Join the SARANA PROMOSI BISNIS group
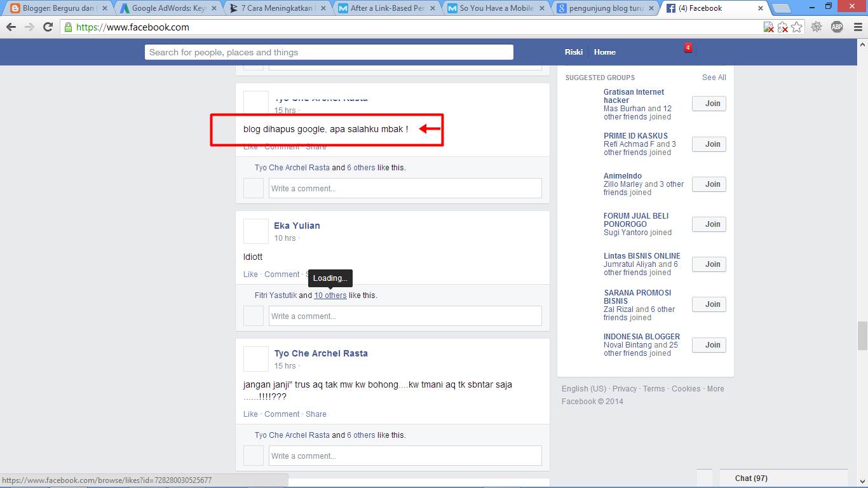This screenshot has width=868, height=488. click(x=709, y=304)
